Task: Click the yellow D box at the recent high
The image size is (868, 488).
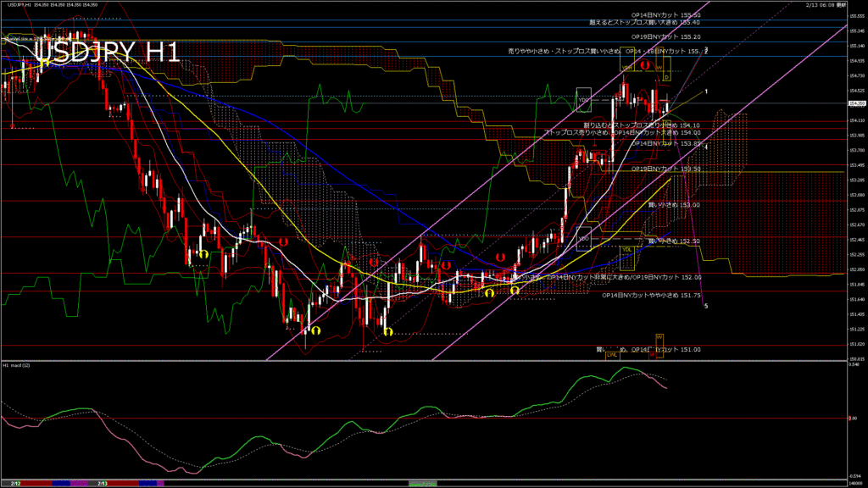Action: pyautogui.click(x=666, y=77)
